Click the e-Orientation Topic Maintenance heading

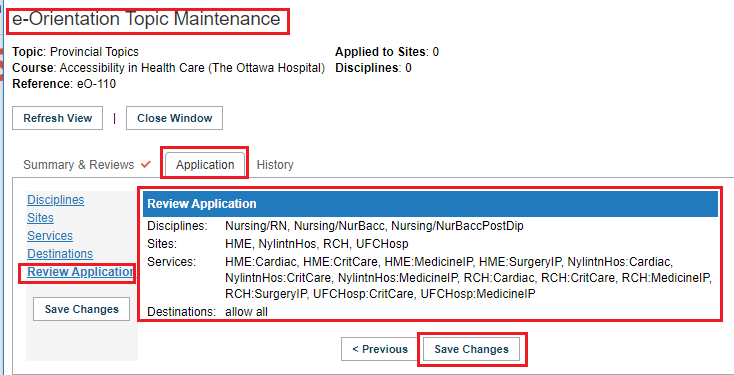point(146,19)
